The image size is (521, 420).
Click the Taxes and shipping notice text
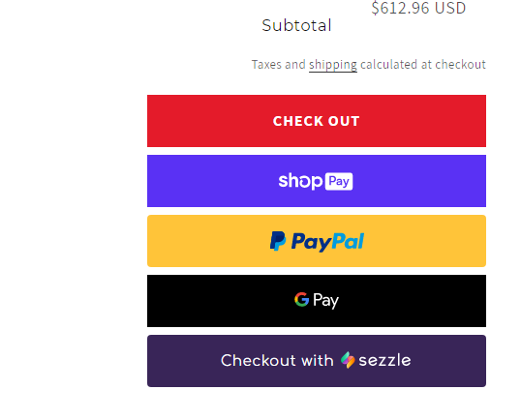click(x=369, y=65)
